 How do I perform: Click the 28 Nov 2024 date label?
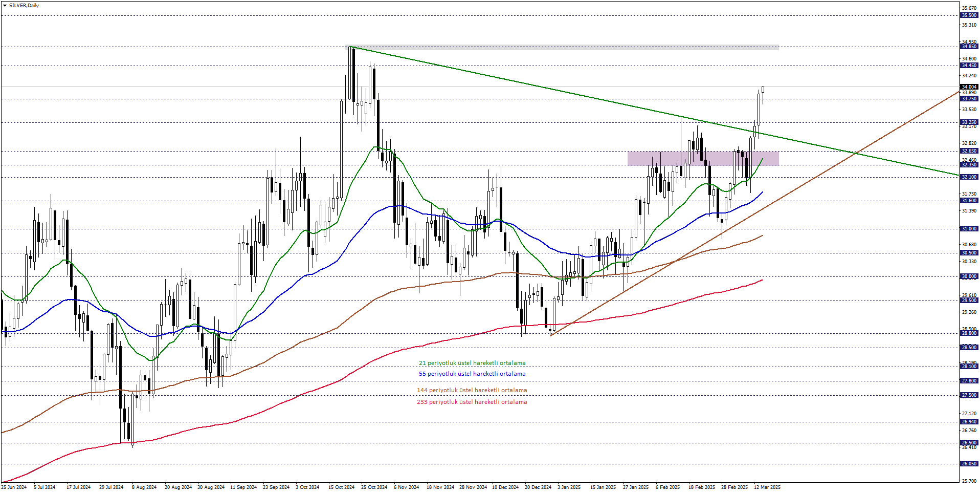(x=473, y=487)
